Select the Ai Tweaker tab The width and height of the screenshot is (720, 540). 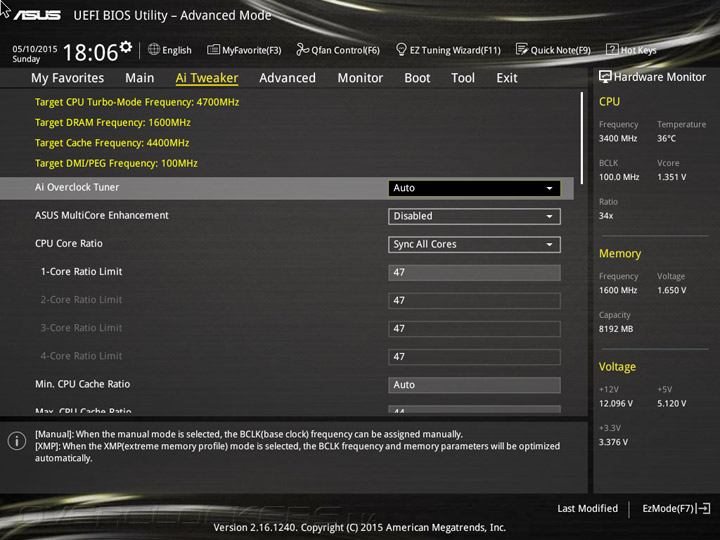(x=207, y=78)
